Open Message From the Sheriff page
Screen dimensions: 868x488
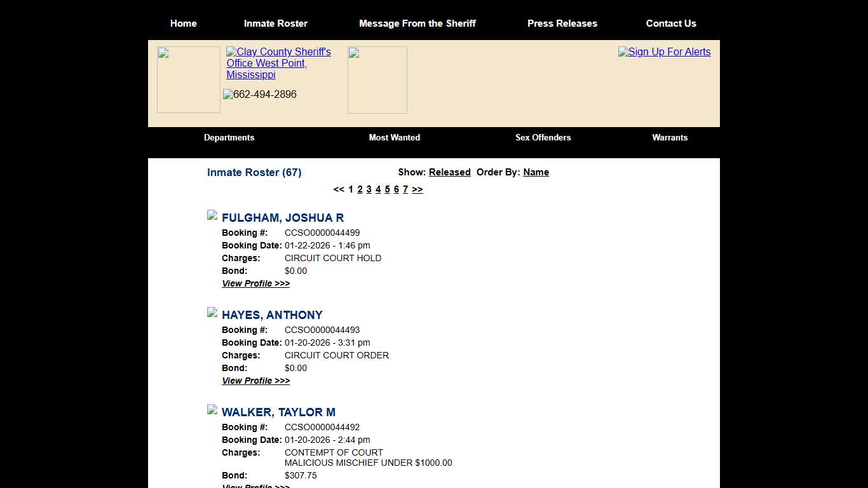click(x=417, y=24)
